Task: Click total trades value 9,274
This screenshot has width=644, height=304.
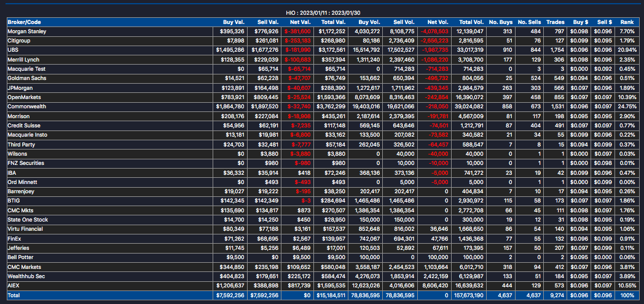Action: coord(558,295)
